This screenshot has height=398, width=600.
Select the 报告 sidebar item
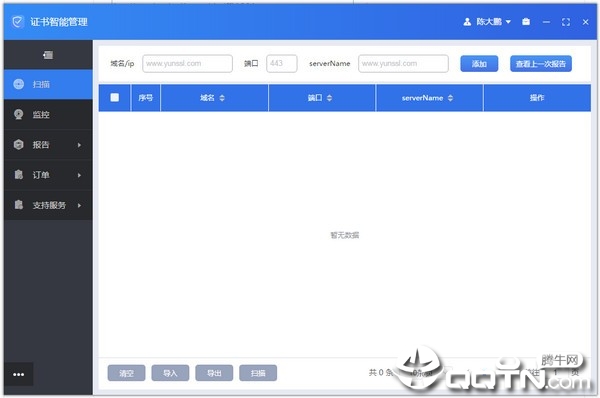click(48, 145)
